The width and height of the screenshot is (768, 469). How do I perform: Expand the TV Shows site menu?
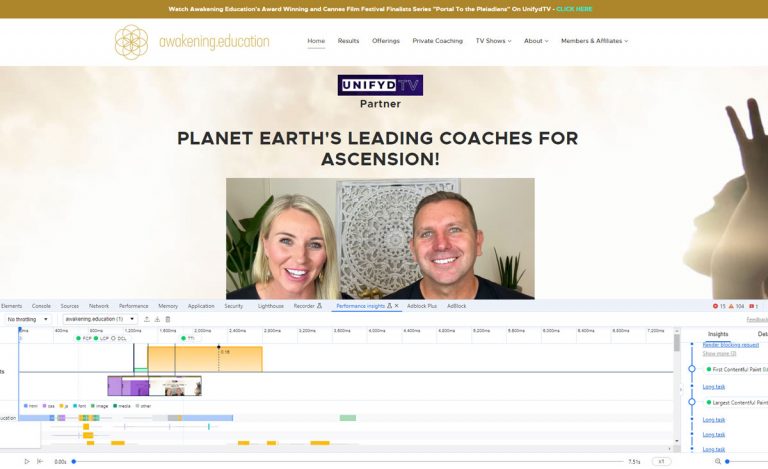pyautogui.click(x=493, y=41)
